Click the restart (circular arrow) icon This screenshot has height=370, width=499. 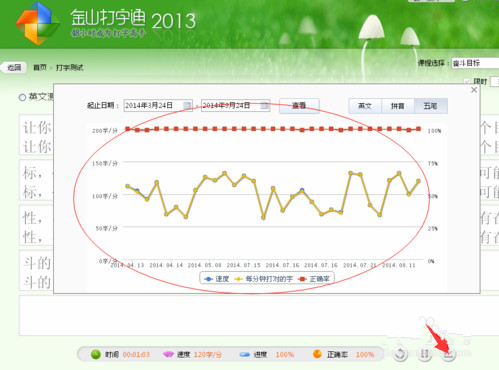pyautogui.click(x=400, y=354)
